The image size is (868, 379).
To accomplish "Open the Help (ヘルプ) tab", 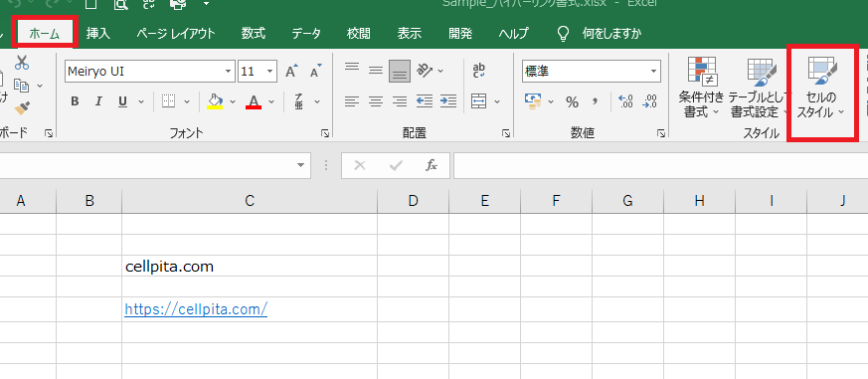I will [x=513, y=33].
